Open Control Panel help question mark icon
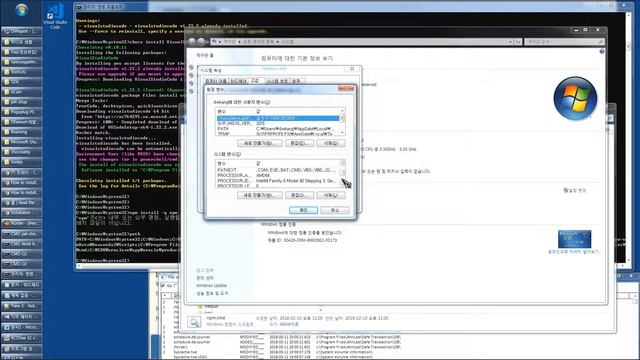640x360 pixels. [x=602, y=51]
